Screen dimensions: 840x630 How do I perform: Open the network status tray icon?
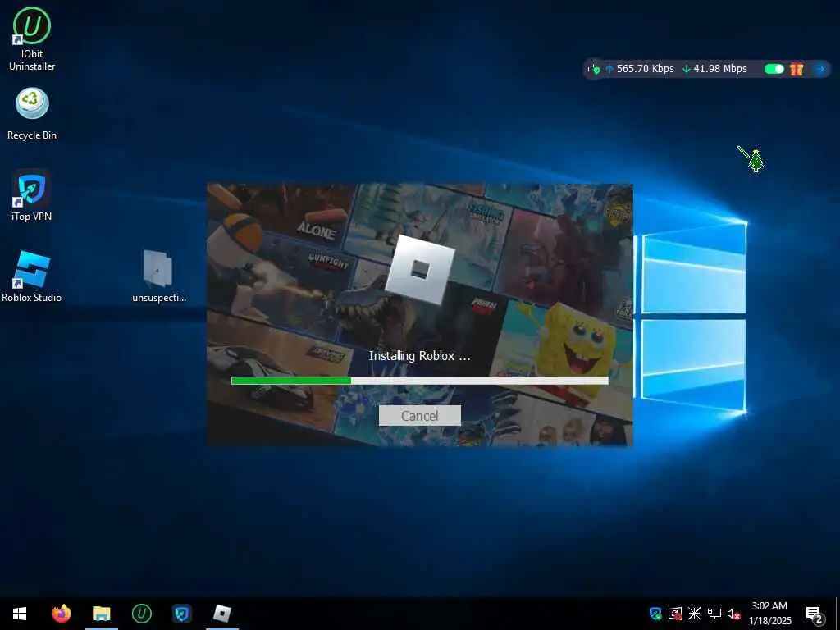coord(714,614)
